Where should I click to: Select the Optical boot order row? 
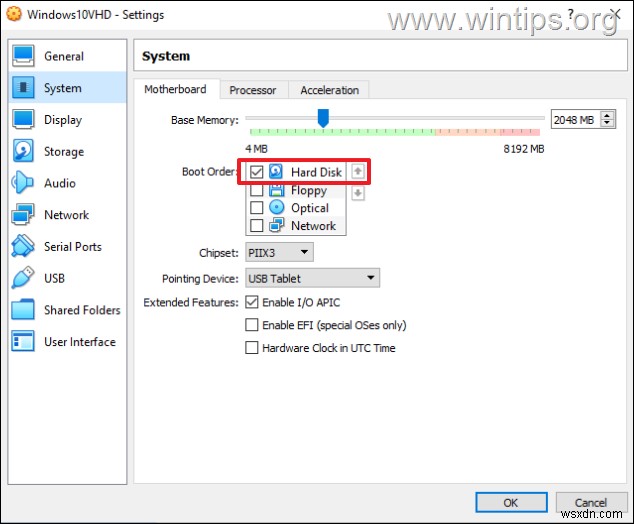pyautogui.click(x=296, y=207)
